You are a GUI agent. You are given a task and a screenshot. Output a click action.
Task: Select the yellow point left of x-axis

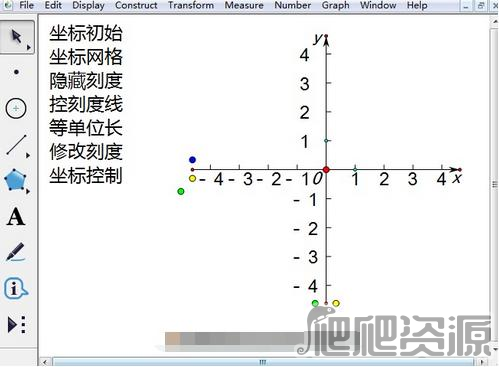192,179
